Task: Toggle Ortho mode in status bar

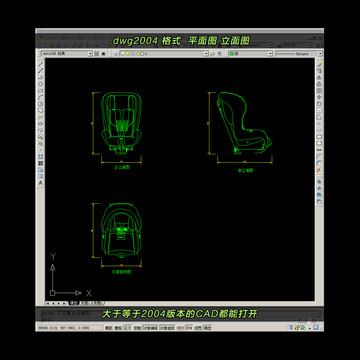Action: tap(127, 328)
